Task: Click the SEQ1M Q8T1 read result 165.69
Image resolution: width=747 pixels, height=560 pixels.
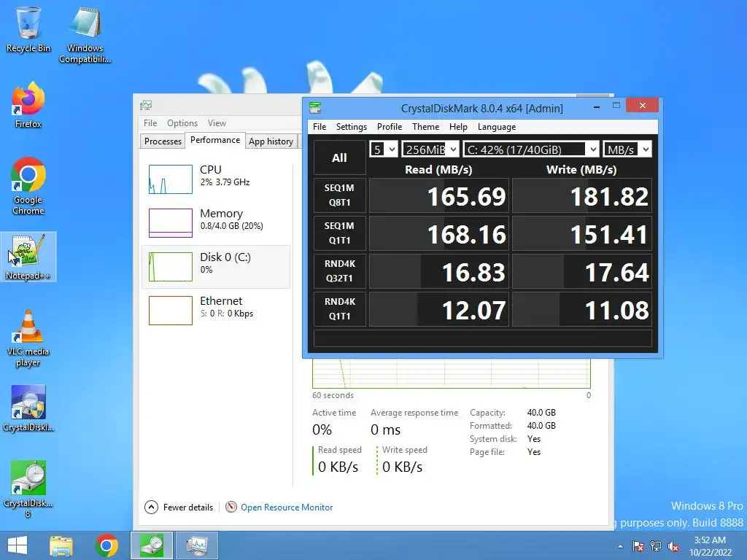Action: tap(439, 195)
